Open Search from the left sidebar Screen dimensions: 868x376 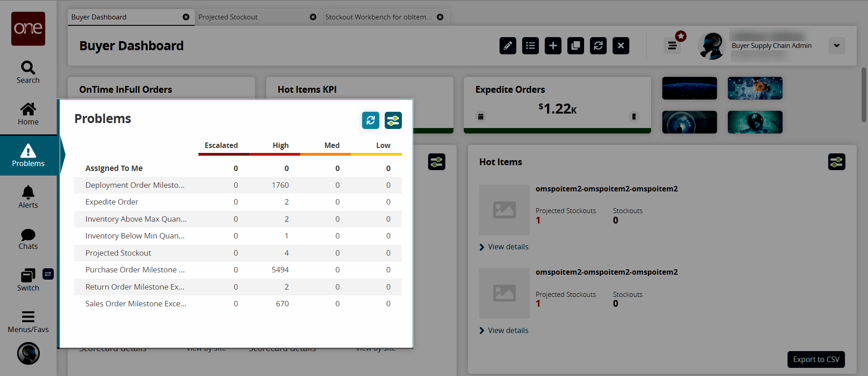[28, 72]
